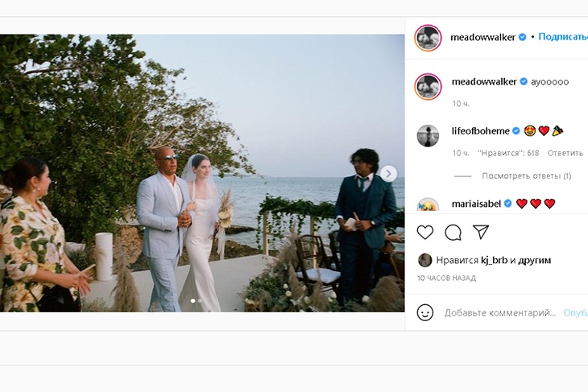Viewport: 588px width, 392px height.
Task: Click "Подписаться" to follow meadowwalker
Action: tap(562, 37)
